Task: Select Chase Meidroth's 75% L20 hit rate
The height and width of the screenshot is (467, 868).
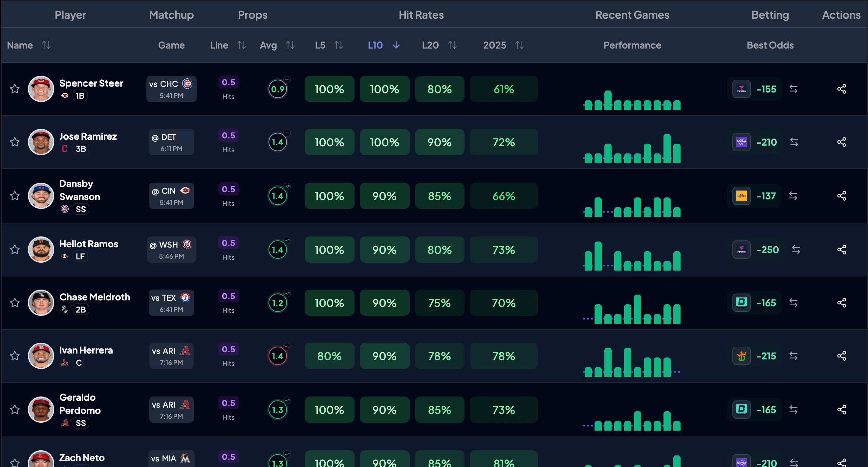Action: tap(439, 303)
